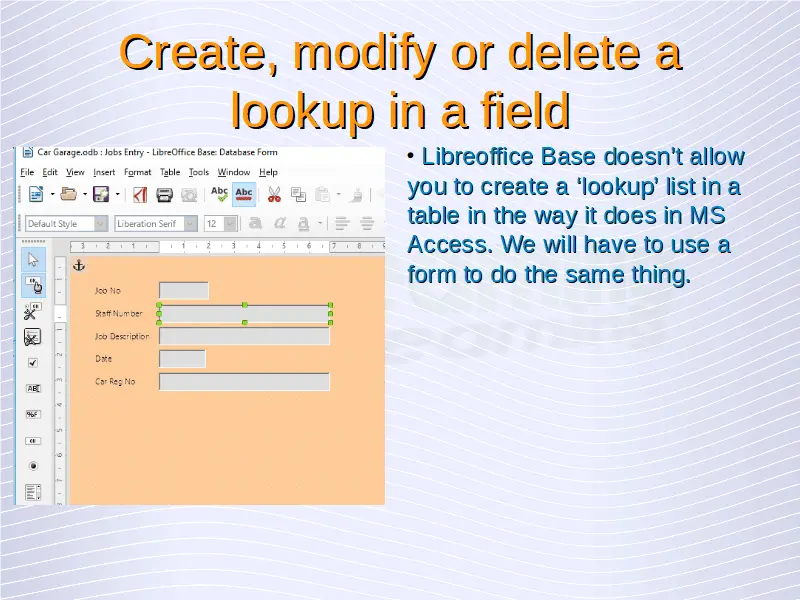Click the 'Job No' label
Screen dimensions: 800x600
point(108,291)
